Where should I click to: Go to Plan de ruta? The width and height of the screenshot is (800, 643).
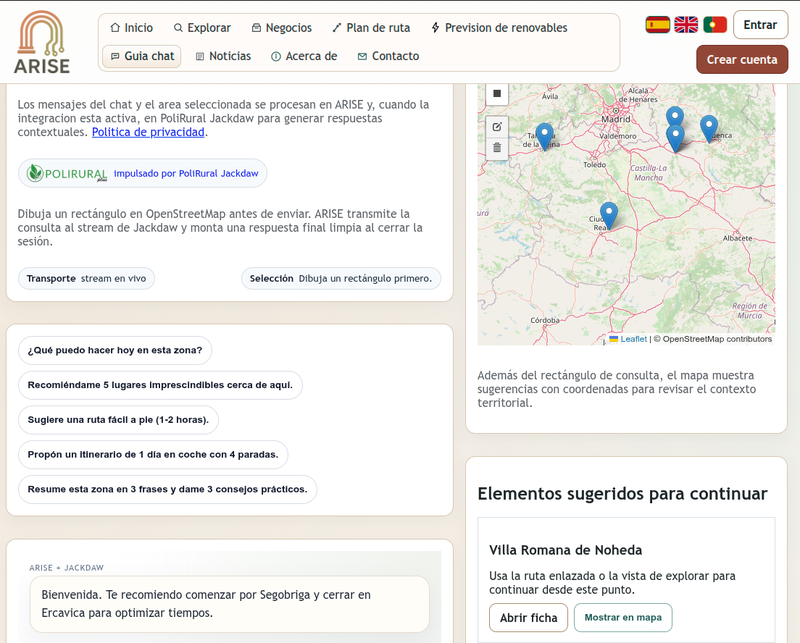pos(371,28)
